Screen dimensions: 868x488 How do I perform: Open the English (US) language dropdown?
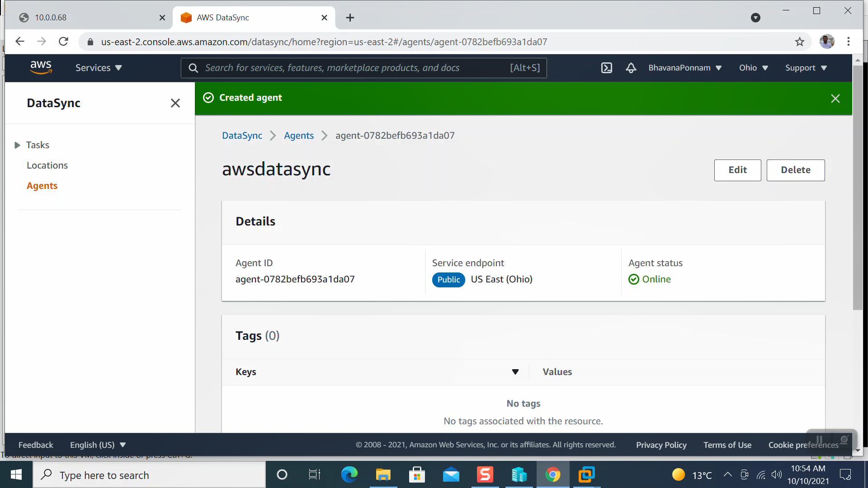[97, 445]
